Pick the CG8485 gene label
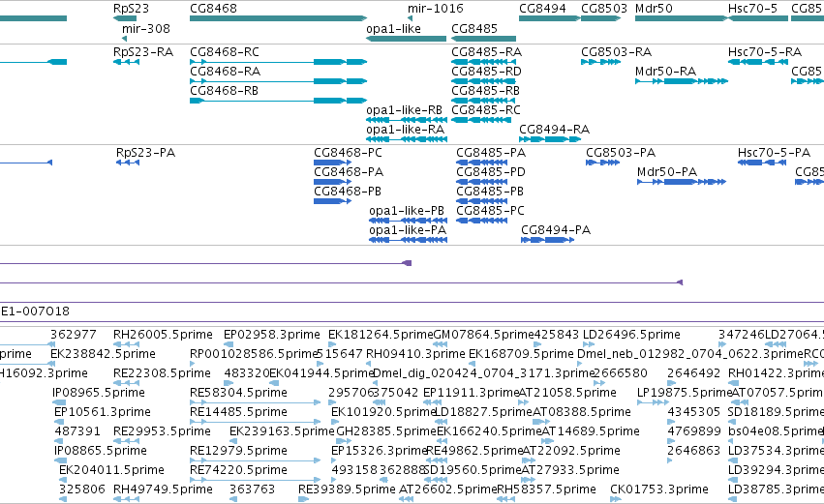The width and height of the screenshot is (824, 504). point(474,28)
